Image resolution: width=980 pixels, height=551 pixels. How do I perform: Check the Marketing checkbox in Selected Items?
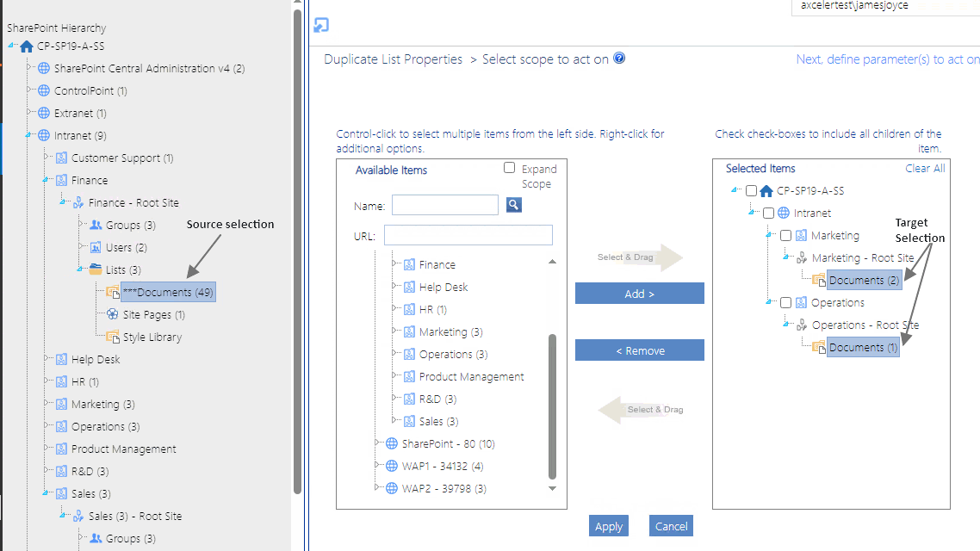click(786, 235)
